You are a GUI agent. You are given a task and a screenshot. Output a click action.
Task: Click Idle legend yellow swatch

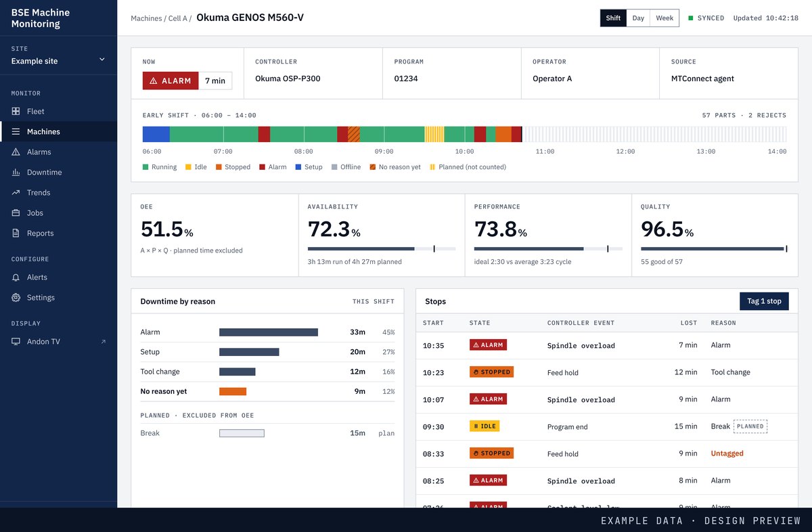[188, 167]
